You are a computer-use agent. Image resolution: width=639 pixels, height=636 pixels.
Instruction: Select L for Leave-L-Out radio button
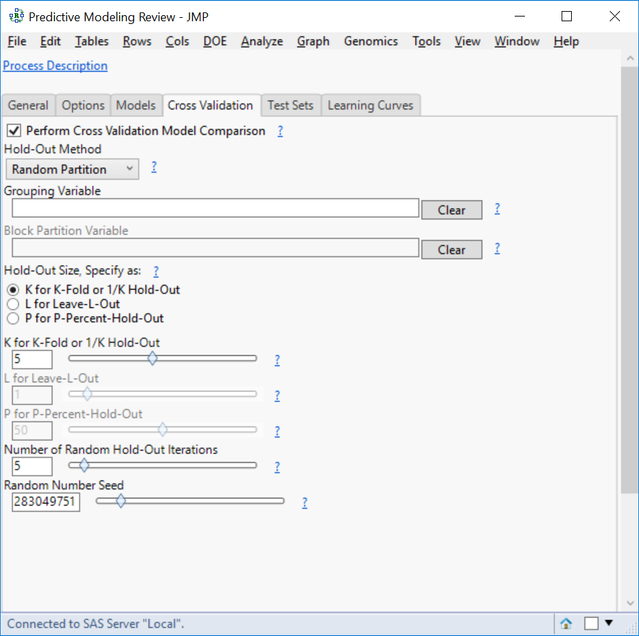click(13, 304)
